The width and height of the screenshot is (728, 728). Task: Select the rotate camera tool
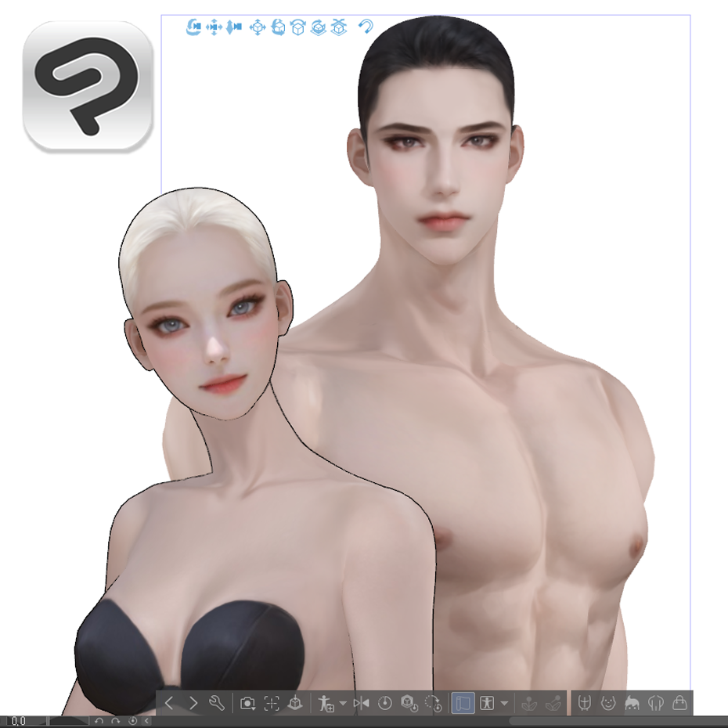click(192, 26)
